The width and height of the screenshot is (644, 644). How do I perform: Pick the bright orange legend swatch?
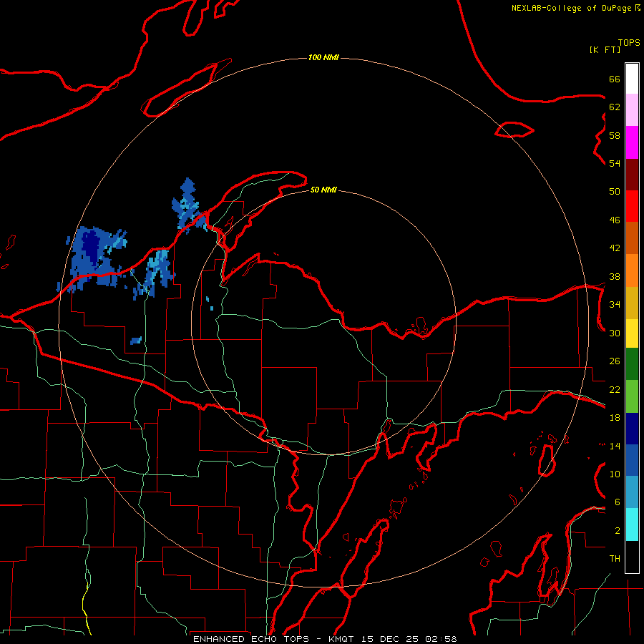632,270
